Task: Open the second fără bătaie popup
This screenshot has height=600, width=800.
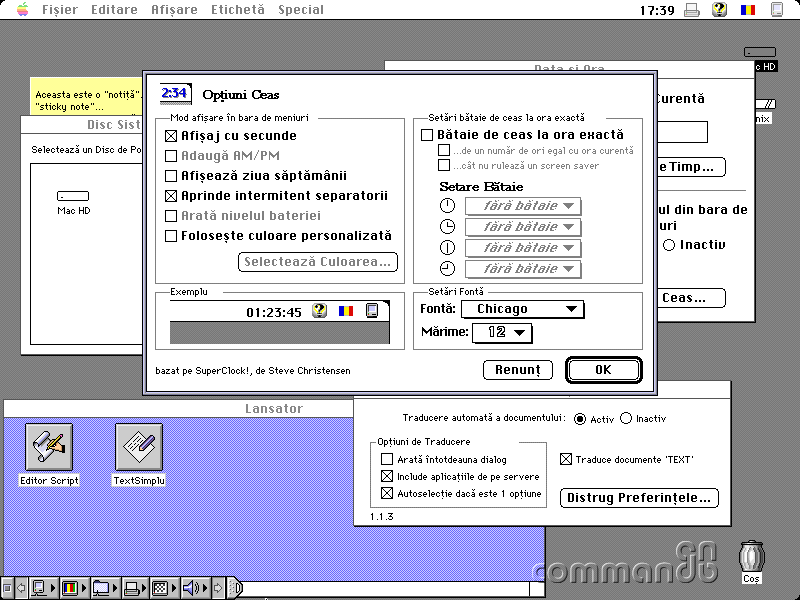Action: (x=523, y=227)
